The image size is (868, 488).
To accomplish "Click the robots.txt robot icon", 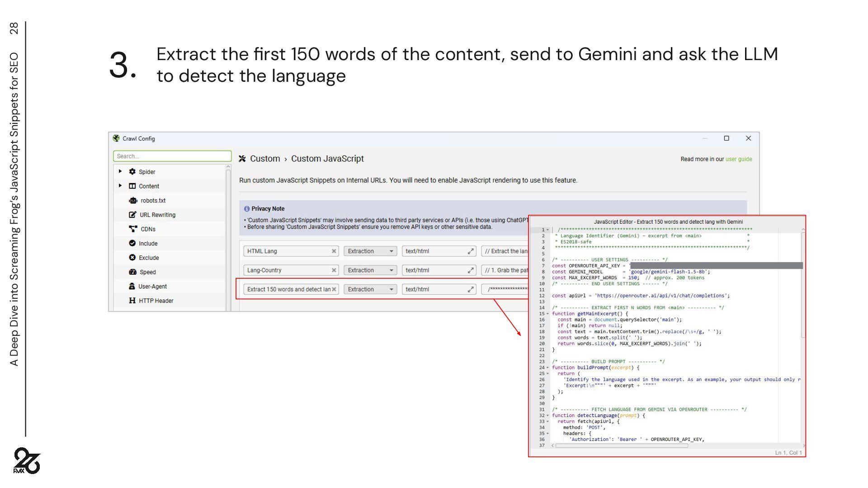I will tap(133, 201).
